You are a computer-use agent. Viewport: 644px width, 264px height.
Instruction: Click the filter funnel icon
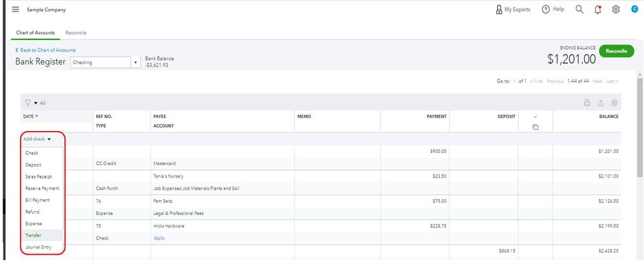click(28, 103)
